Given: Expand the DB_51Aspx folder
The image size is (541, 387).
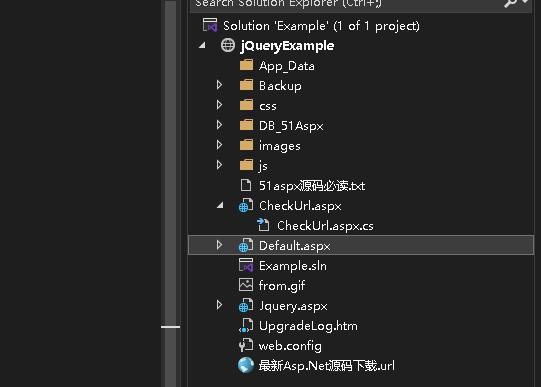Looking at the screenshot, I should 219,125.
